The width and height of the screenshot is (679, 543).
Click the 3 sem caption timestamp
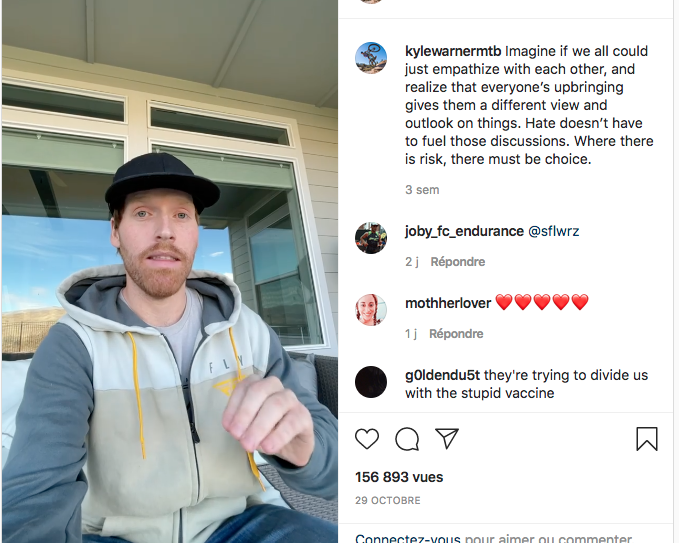pyautogui.click(x=422, y=190)
